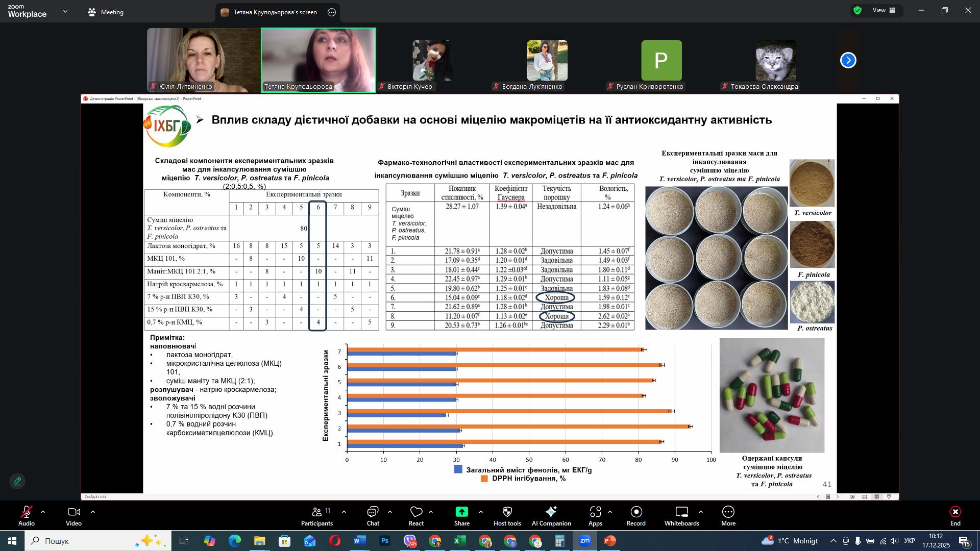Screen dimensions: 980x551
Task: Open Whiteboards
Action: click(x=681, y=516)
